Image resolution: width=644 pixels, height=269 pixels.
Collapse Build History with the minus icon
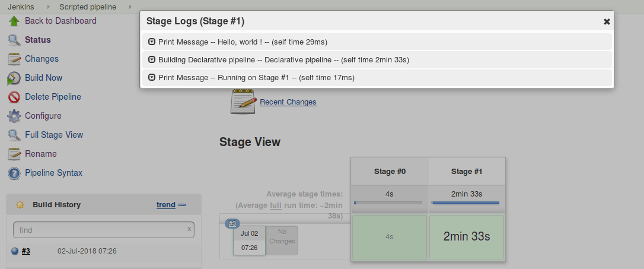183,205
